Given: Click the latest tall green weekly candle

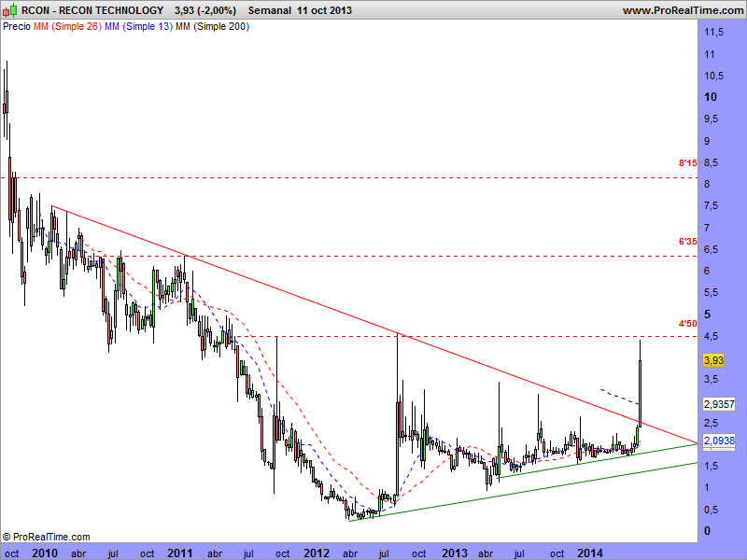Looking at the screenshot, I should tap(640, 393).
